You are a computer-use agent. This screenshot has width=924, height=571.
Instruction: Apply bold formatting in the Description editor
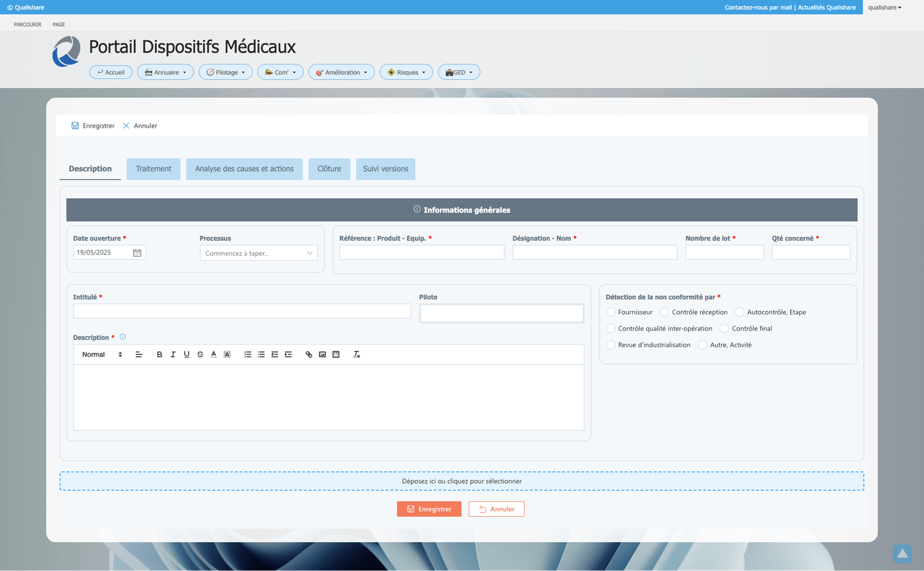click(x=160, y=354)
